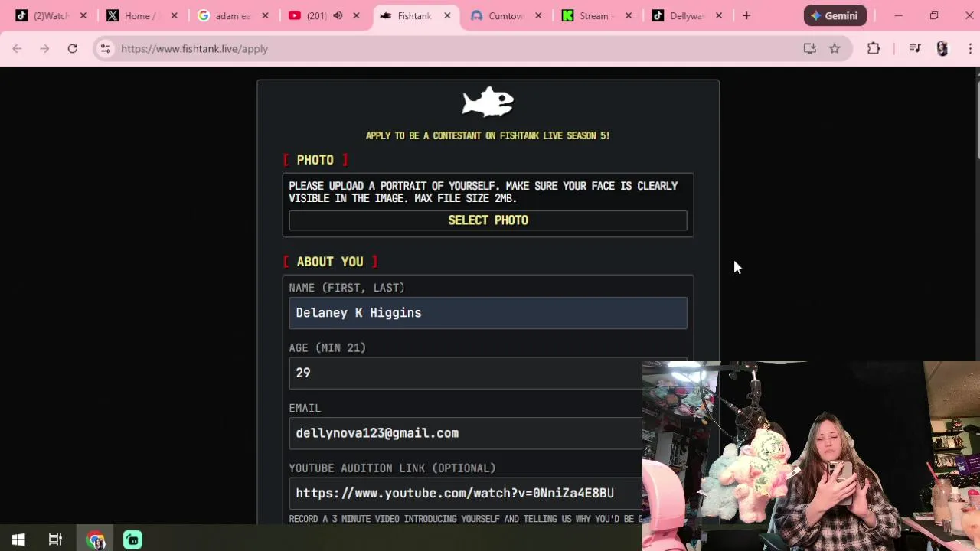Open the media controls icon
This screenshot has height=551, width=980.
tap(914, 48)
